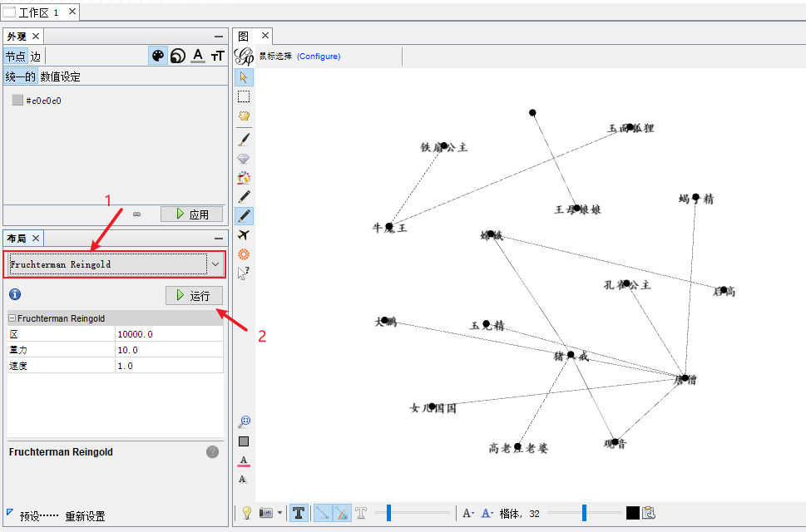806x532 pixels.
Task: Run the layout with the 运行 button
Action: [194, 295]
